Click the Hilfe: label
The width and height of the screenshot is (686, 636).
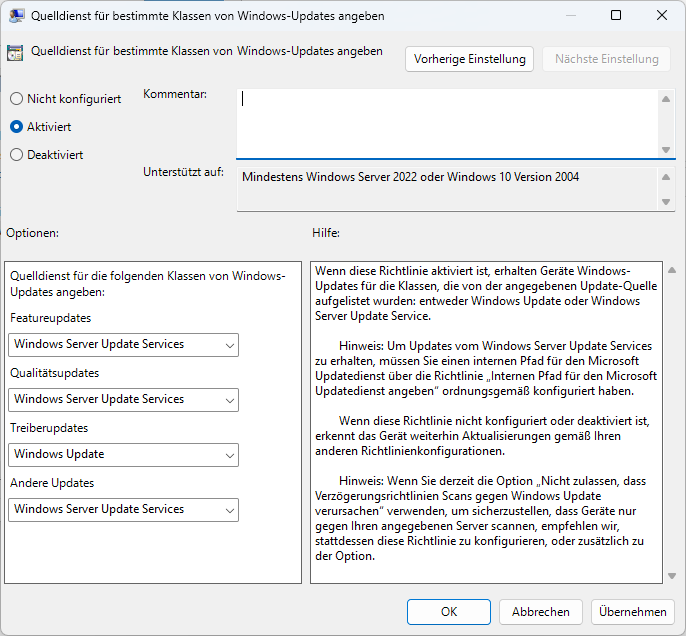point(326,233)
